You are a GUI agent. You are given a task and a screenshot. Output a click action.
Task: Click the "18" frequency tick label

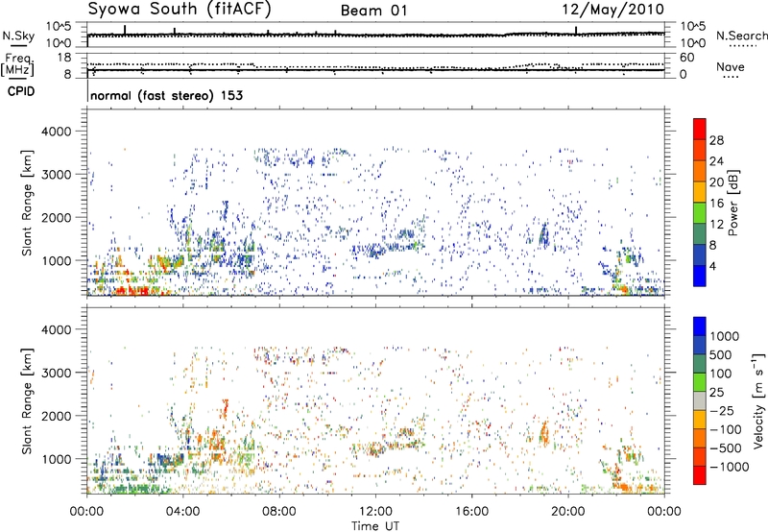click(64, 58)
